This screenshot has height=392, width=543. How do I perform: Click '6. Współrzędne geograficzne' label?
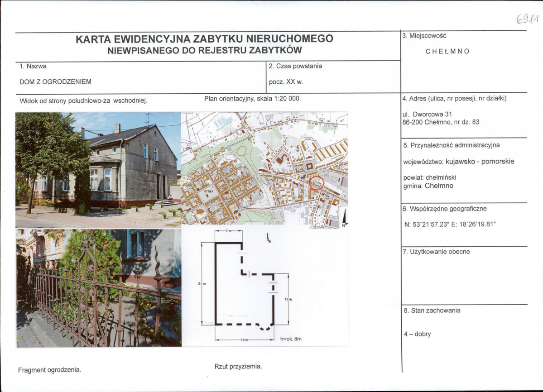click(x=444, y=209)
